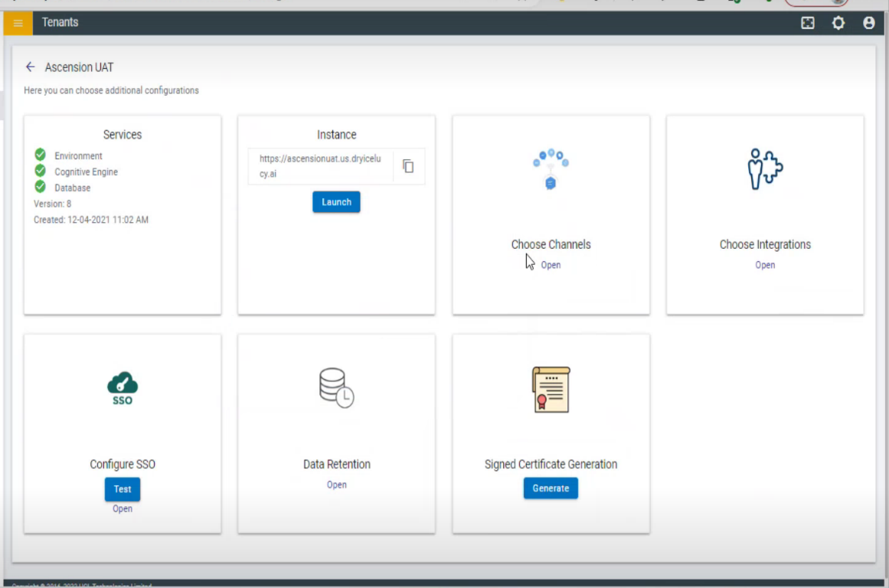This screenshot has width=889, height=588.
Task: Click the Choose Channels network icon
Action: 551,169
